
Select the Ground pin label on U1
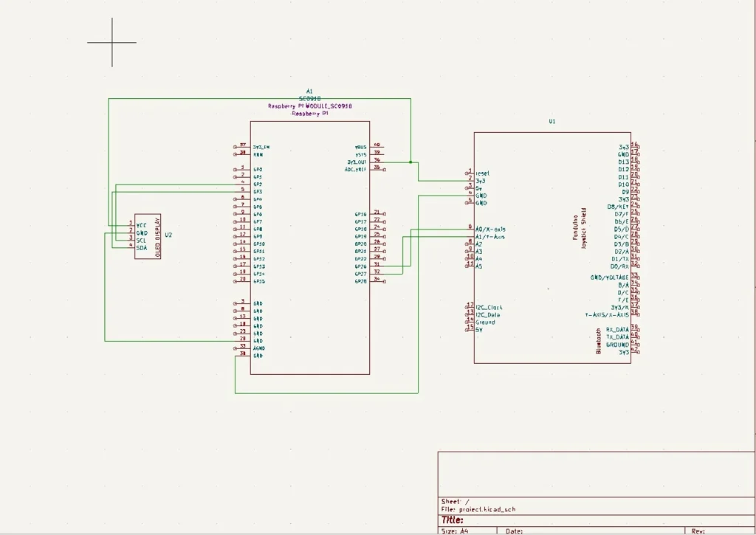486,322
